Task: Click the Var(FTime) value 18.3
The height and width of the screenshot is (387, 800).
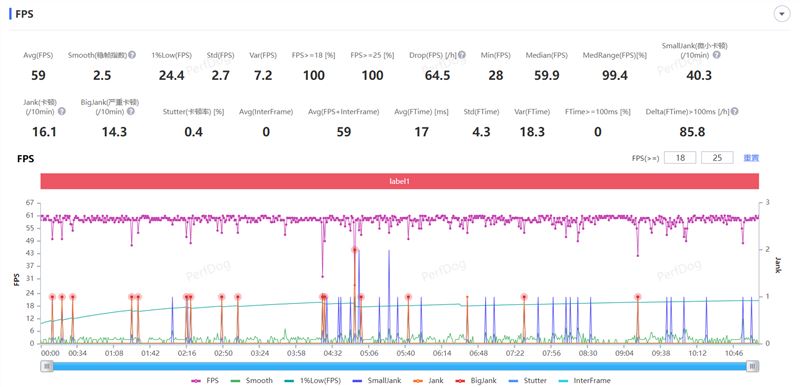Action: click(532, 132)
